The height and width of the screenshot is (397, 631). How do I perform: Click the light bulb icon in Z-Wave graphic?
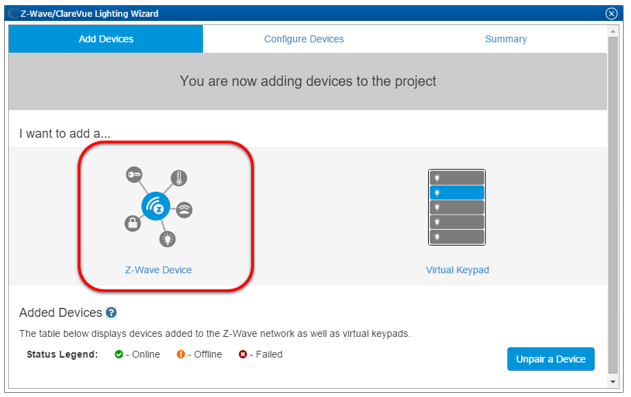pos(167,239)
